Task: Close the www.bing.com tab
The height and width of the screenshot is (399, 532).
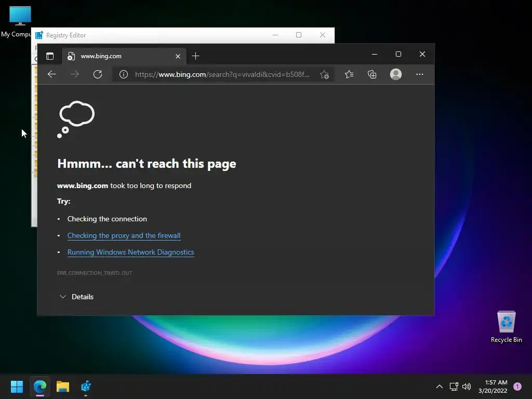Action: [x=178, y=56]
